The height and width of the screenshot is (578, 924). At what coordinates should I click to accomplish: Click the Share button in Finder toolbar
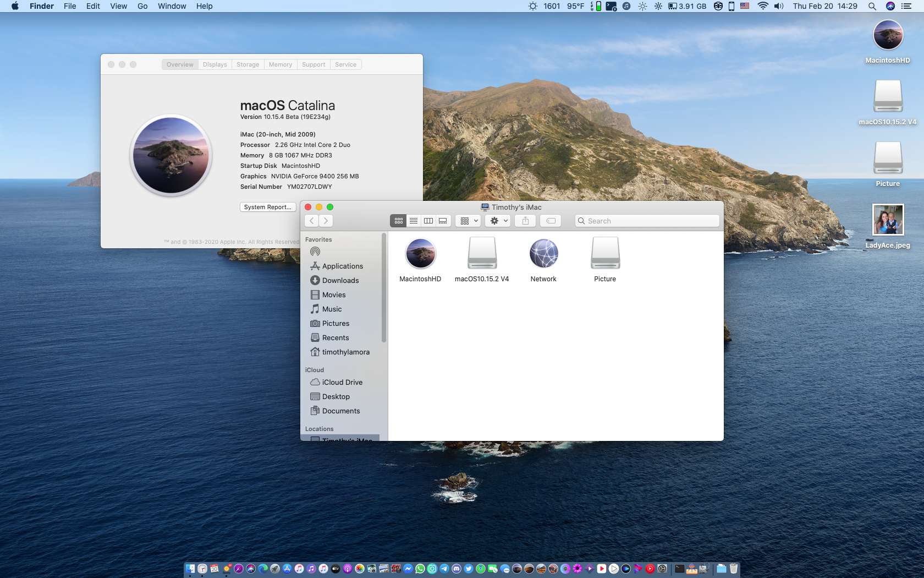click(525, 221)
